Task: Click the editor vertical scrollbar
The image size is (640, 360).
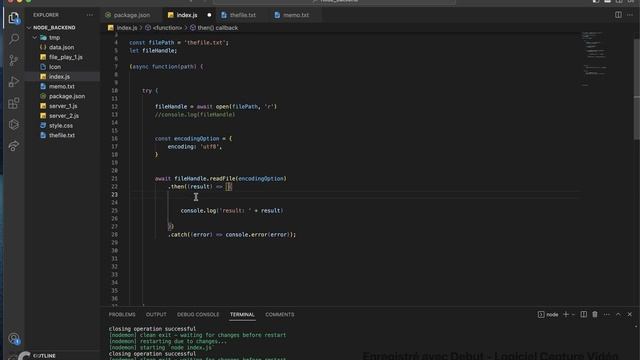Action: coord(636,89)
